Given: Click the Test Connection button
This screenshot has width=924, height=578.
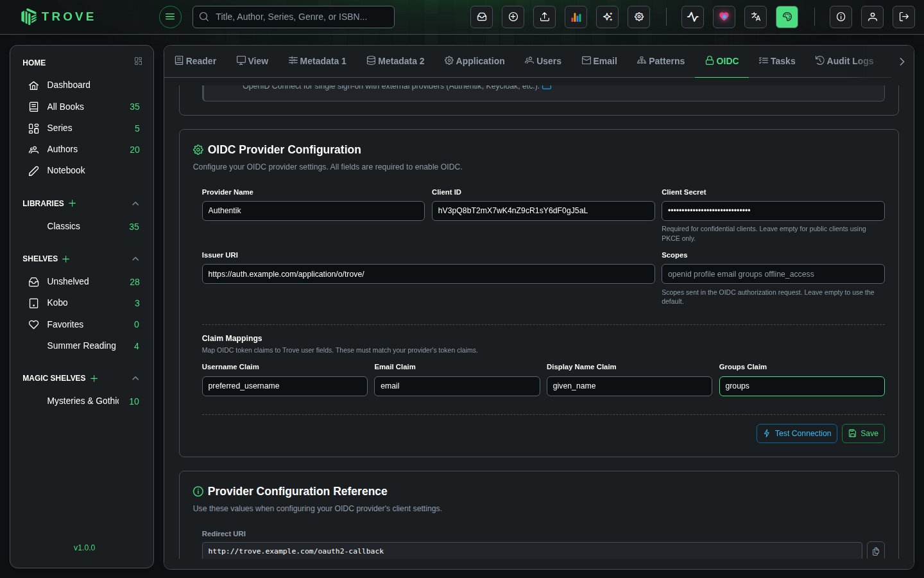Looking at the screenshot, I should pyautogui.click(x=797, y=433).
